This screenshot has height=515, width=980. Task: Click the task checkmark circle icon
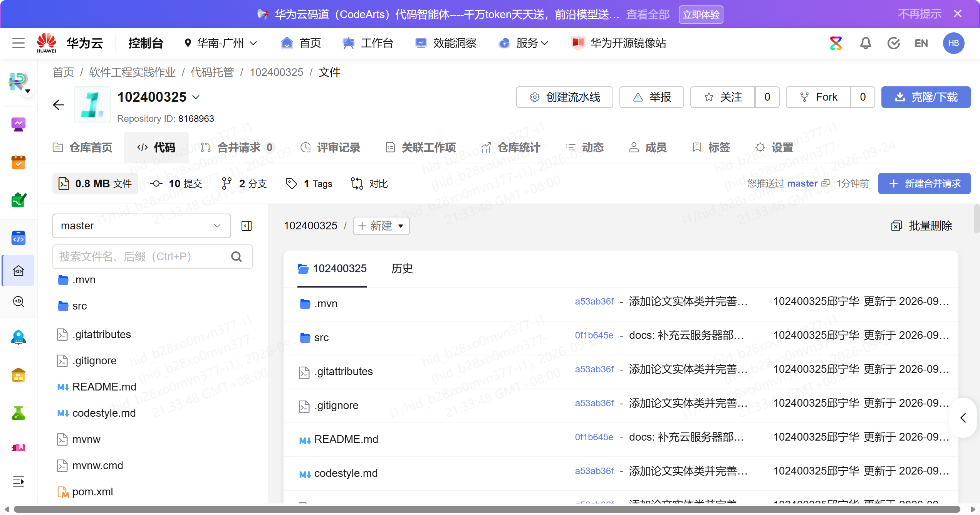[894, 43]
